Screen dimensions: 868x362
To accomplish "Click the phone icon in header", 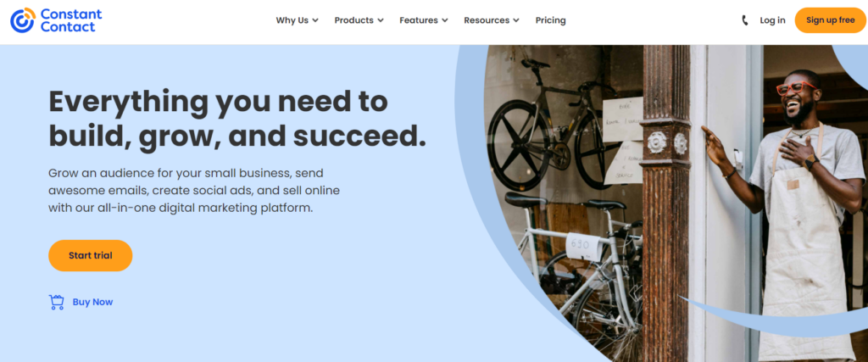I will click(x=744, y=20).
